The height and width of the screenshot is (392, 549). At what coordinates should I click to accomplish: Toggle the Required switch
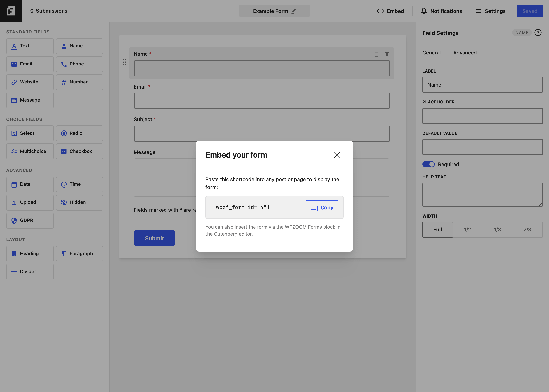(x=428, y=164)
